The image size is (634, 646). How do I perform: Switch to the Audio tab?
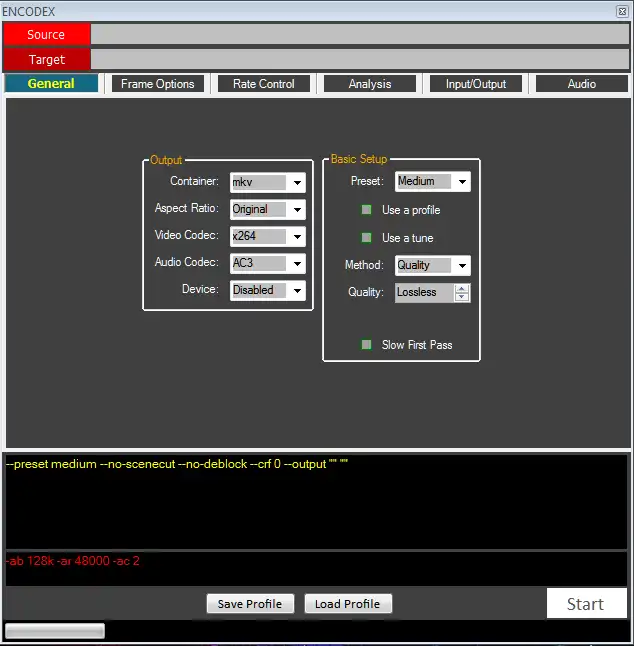click(x=582, y=84)
